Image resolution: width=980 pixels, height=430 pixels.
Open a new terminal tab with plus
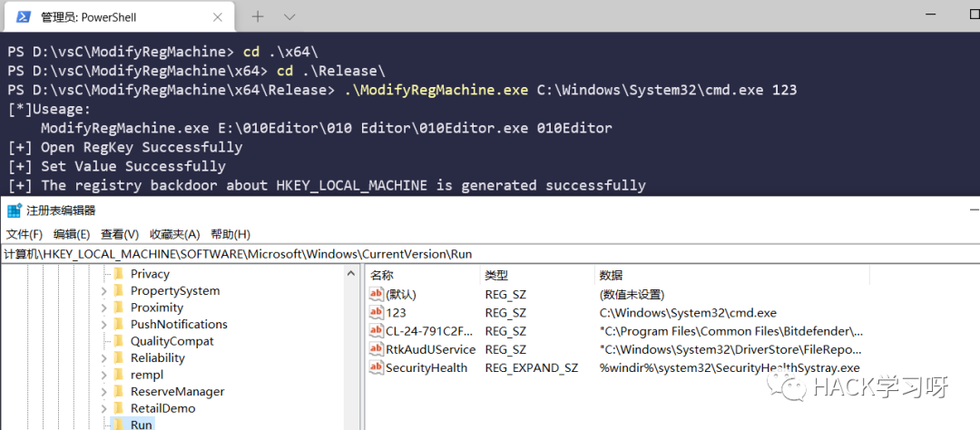point(258,17)
